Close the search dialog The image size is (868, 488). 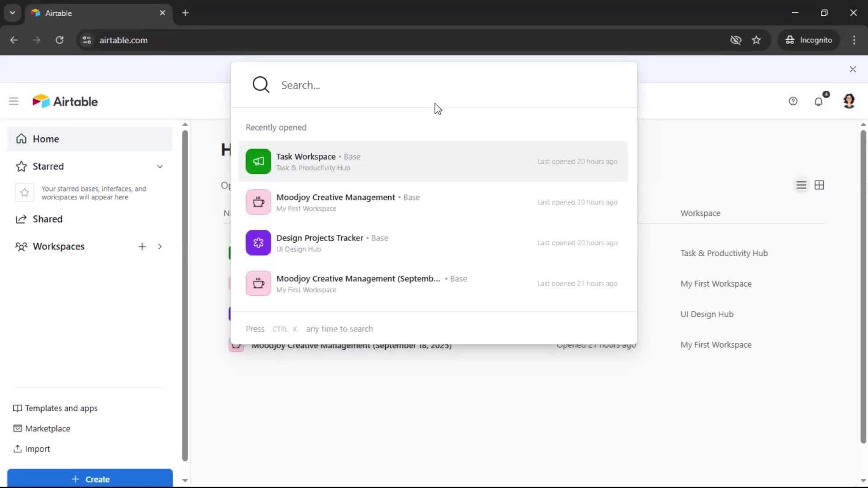pyautogui.click(x=853, y=69)
